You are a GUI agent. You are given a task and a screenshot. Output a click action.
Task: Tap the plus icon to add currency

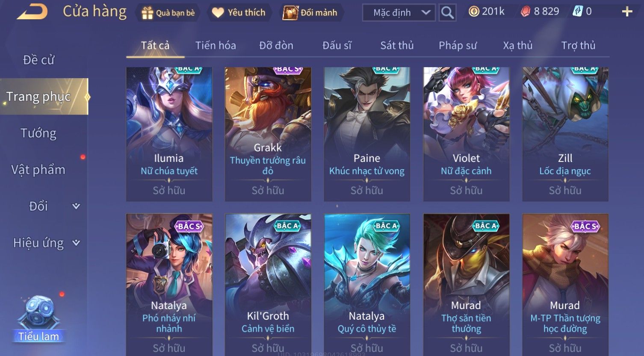tap(627, 12)
